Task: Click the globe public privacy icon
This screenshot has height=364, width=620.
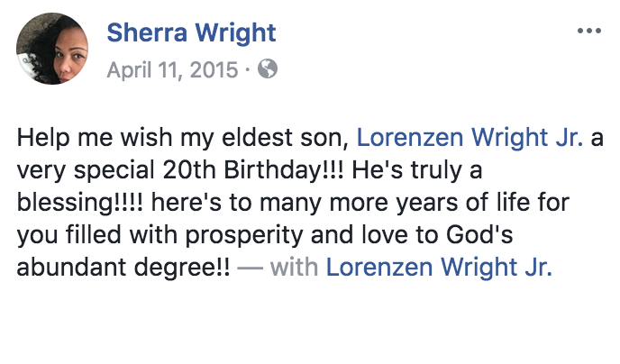Action: (268, 68)
